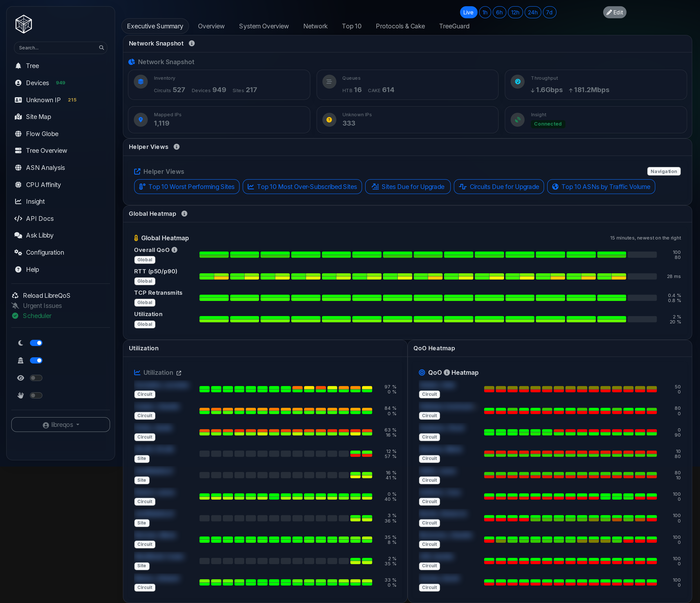Toggle the eye visibility switch
The height and width of the screenshot is (603, 700).
36,378
